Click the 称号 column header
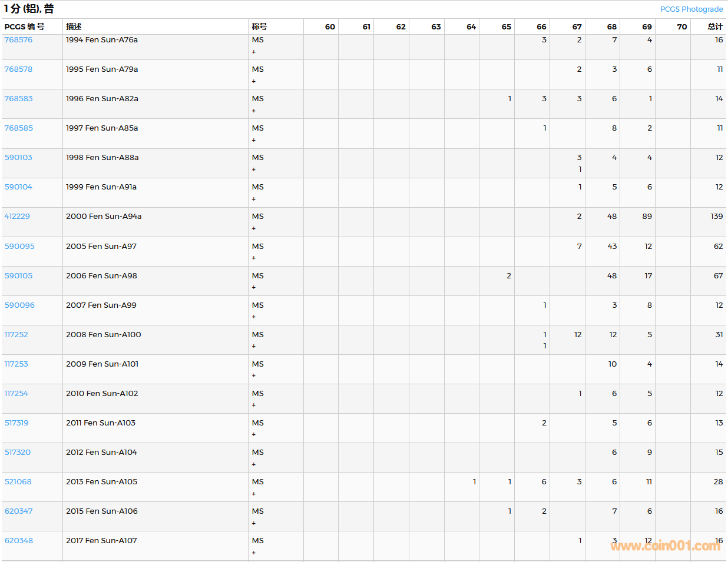The image size is (728, 562). click(259, 26)
